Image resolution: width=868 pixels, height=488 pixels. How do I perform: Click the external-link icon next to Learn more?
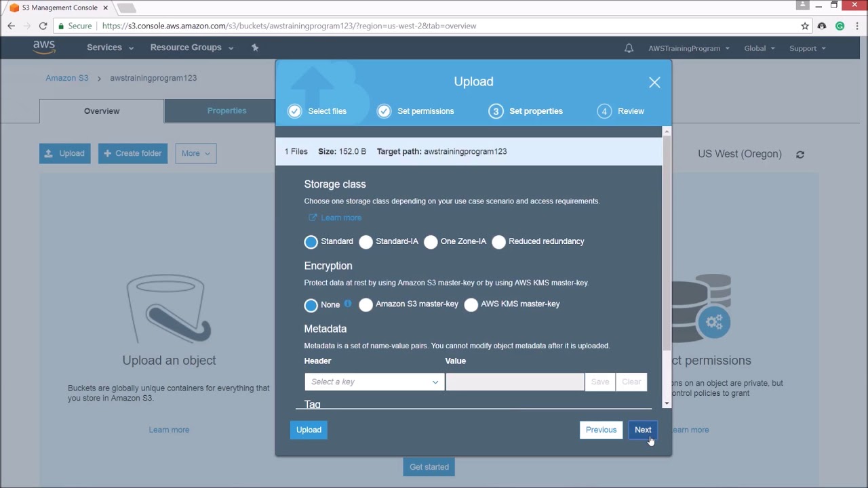coord(313,218)
